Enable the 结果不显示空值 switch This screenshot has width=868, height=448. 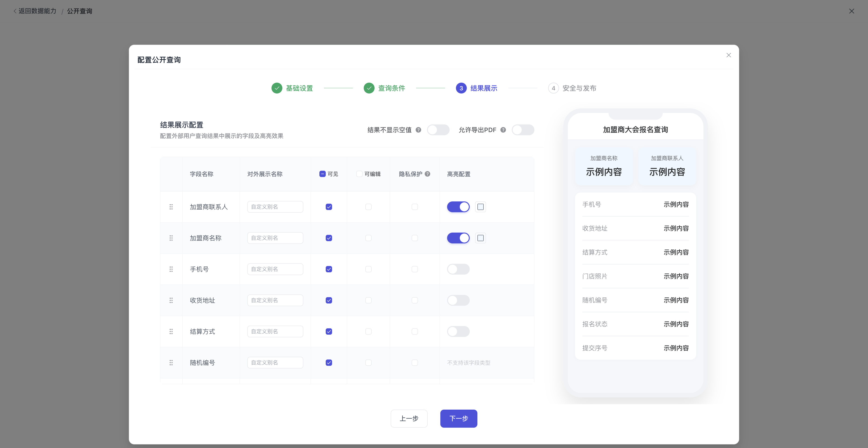pyautogui.click(x=438, y=130)
